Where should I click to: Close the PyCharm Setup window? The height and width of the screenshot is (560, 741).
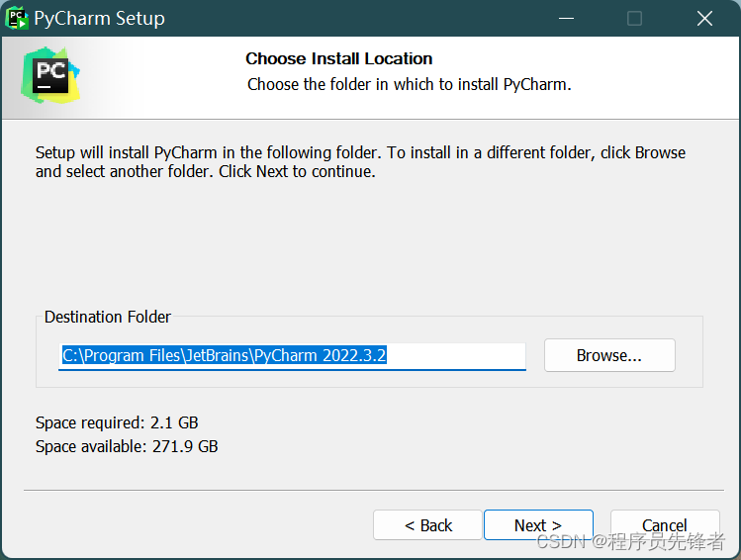[704, 19]
